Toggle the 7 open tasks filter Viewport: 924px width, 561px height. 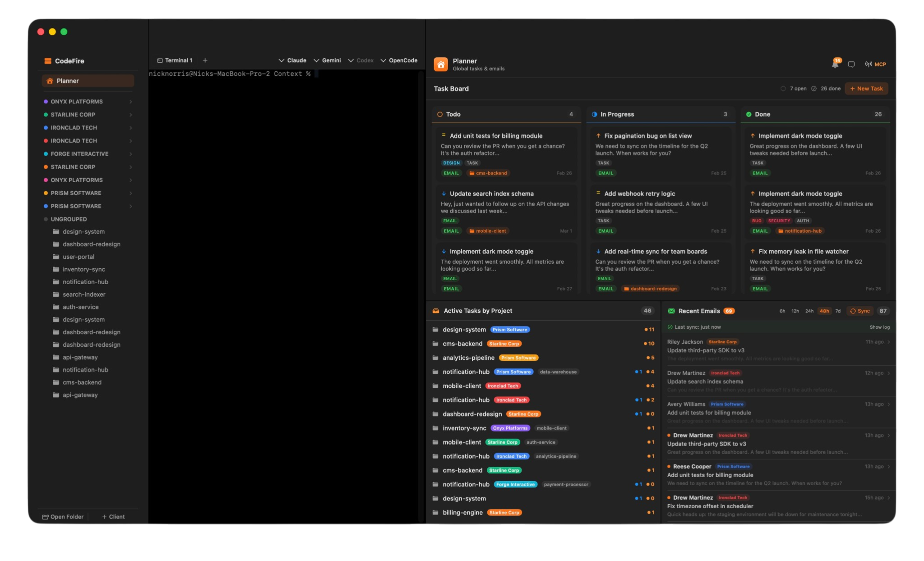click(794, 88)
